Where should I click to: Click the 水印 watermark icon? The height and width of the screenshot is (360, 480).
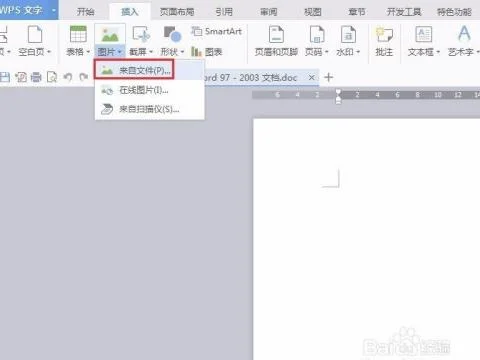click(348, 34)
